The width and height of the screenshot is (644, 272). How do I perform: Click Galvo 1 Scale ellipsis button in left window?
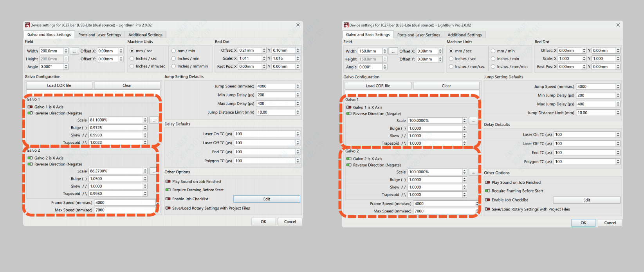pyautogui.click(x=154, y=120)
